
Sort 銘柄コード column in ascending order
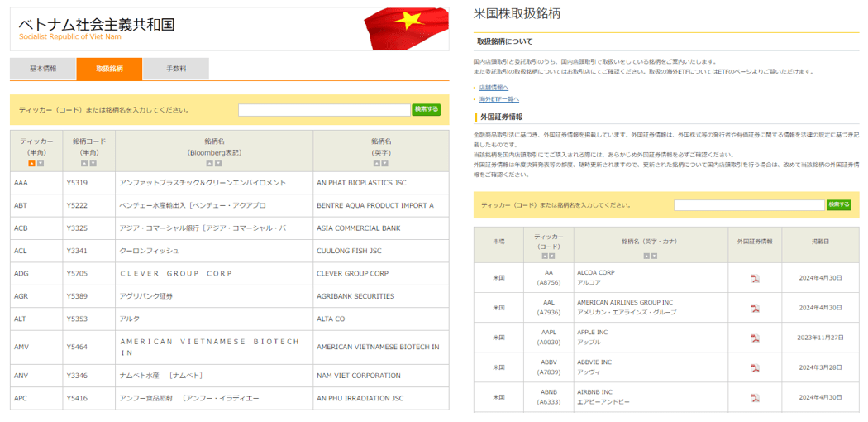point(84,163)
